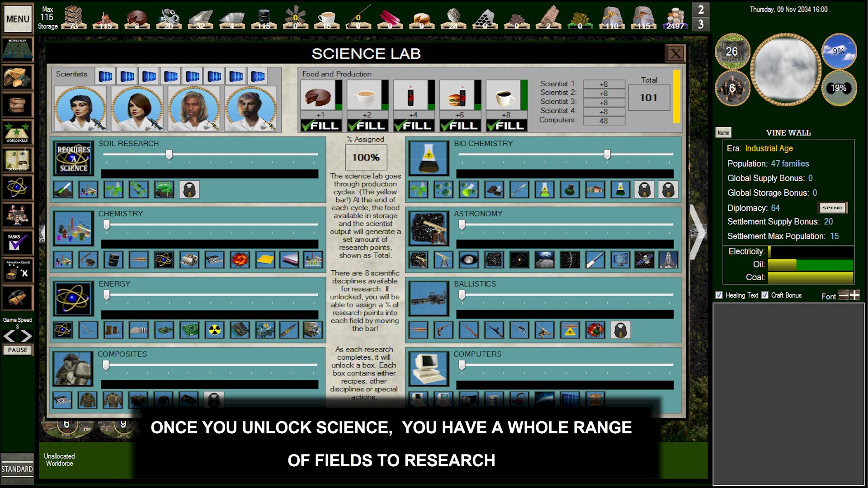Open the MENU
Image resolution: width=868 pixels, height=488 pixels.
click(18, 19)
